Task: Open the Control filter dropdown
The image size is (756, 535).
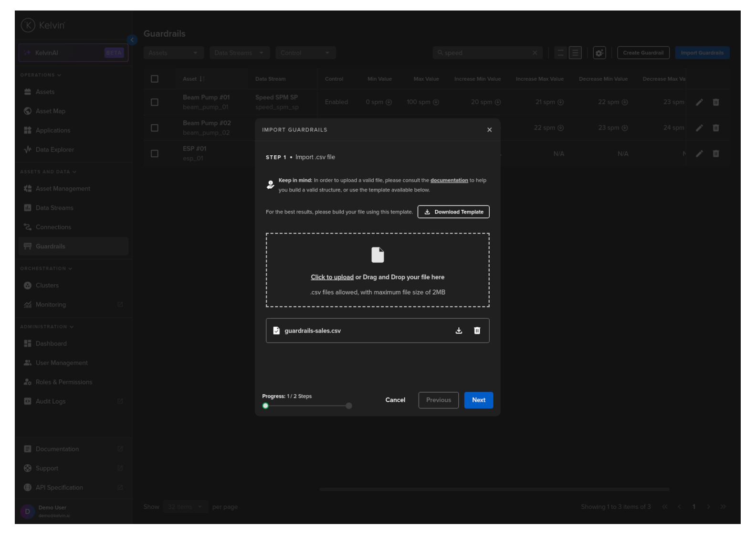Action: click(305, 53)
